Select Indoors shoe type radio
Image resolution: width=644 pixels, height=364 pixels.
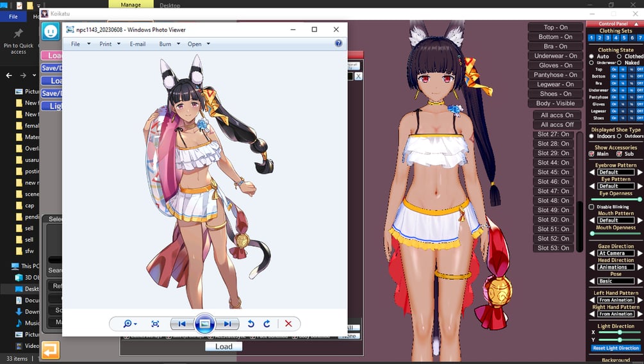591,136
